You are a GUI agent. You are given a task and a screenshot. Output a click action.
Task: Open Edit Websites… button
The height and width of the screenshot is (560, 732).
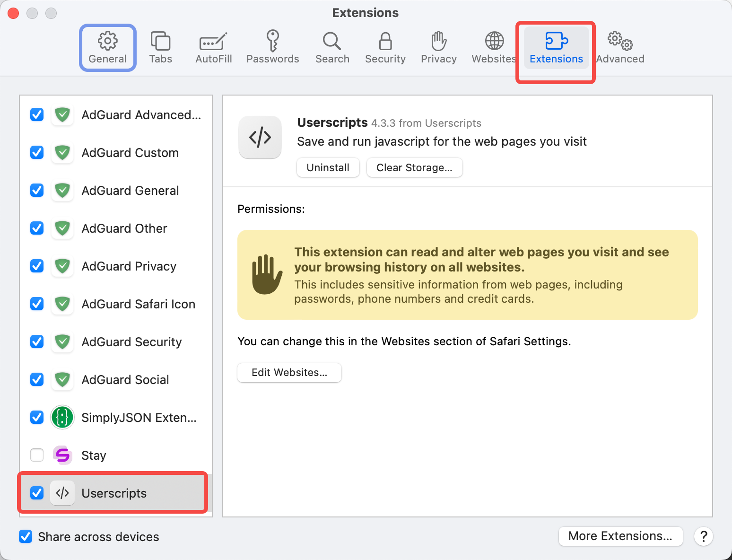[289, 372]
